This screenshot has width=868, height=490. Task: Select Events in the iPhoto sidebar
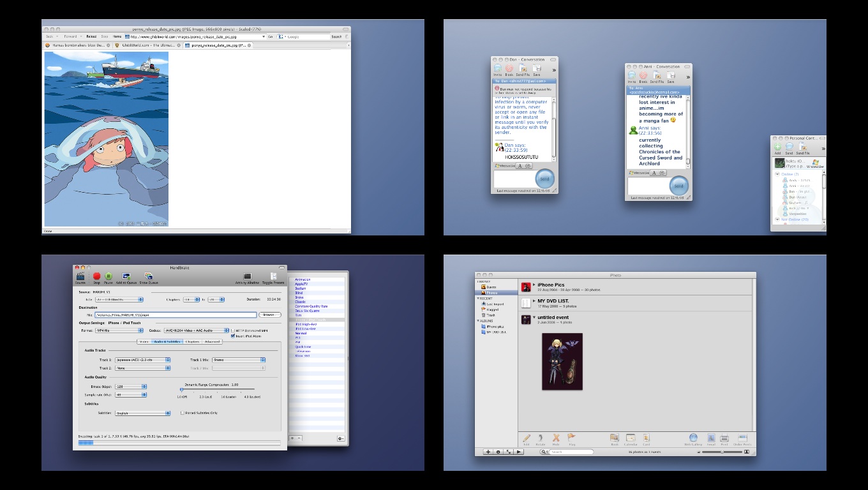(491, 288)
